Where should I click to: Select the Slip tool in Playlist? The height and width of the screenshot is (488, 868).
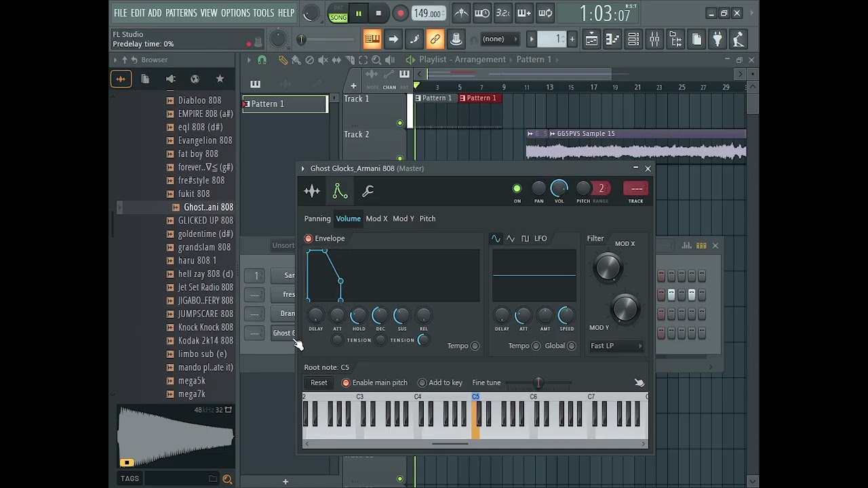(336, 60)
